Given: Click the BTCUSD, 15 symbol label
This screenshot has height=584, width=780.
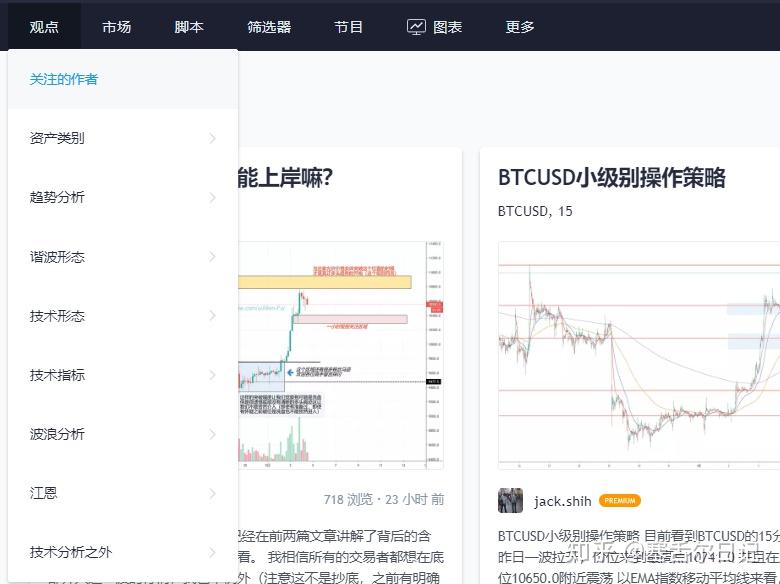Looking at the screenshot, I should [x=535, y=211].
